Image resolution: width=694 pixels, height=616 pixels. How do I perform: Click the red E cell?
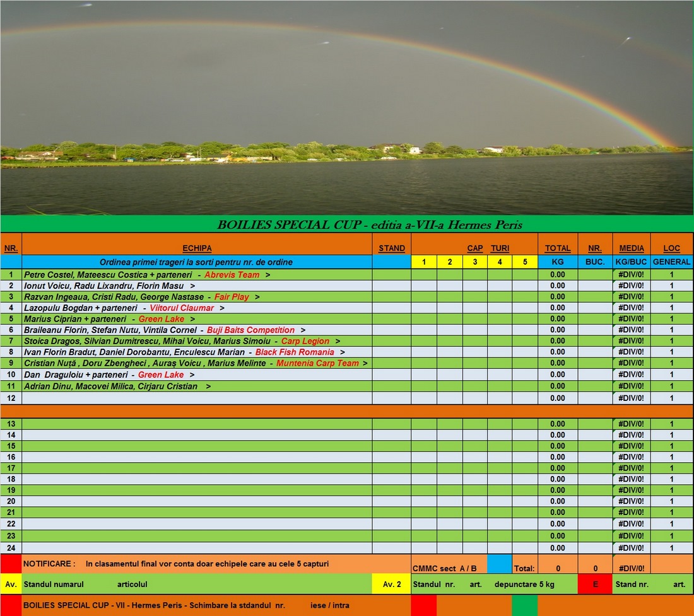(x=594, y=584)
